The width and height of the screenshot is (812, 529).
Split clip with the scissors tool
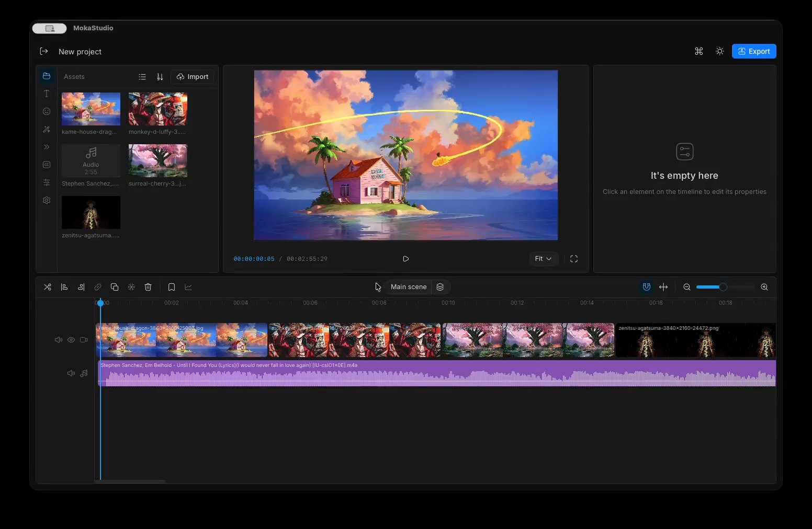click(48, 287)
